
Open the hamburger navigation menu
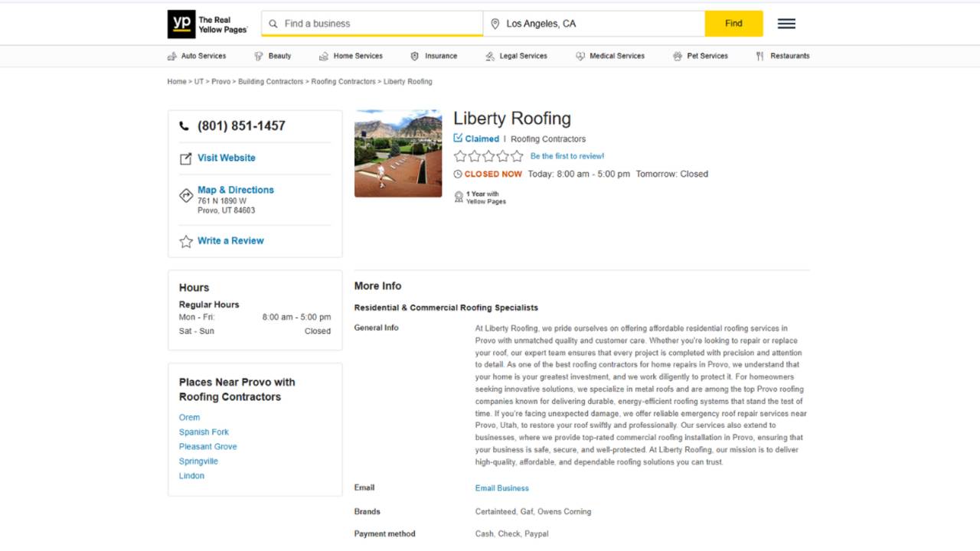pos(786,23)
